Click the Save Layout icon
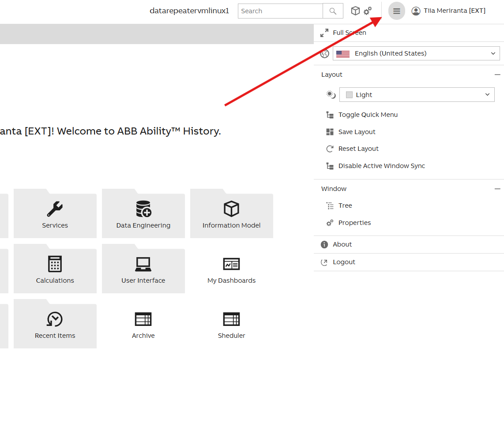This screenshot has height=430, width=504. tap(330, 132)
